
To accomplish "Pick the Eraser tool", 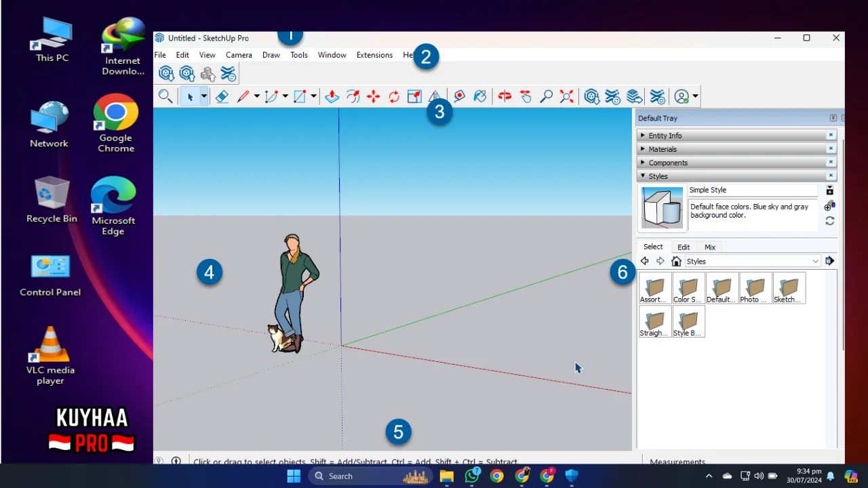I will [222, 97].
